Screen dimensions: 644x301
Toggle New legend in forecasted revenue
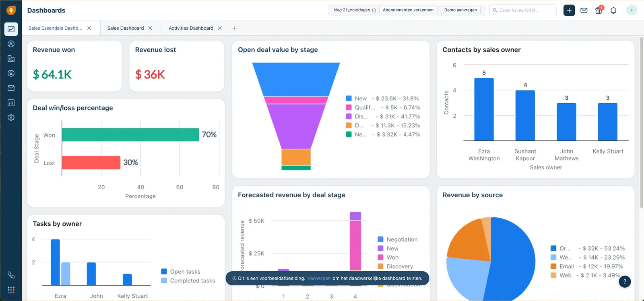click(388, 248)
